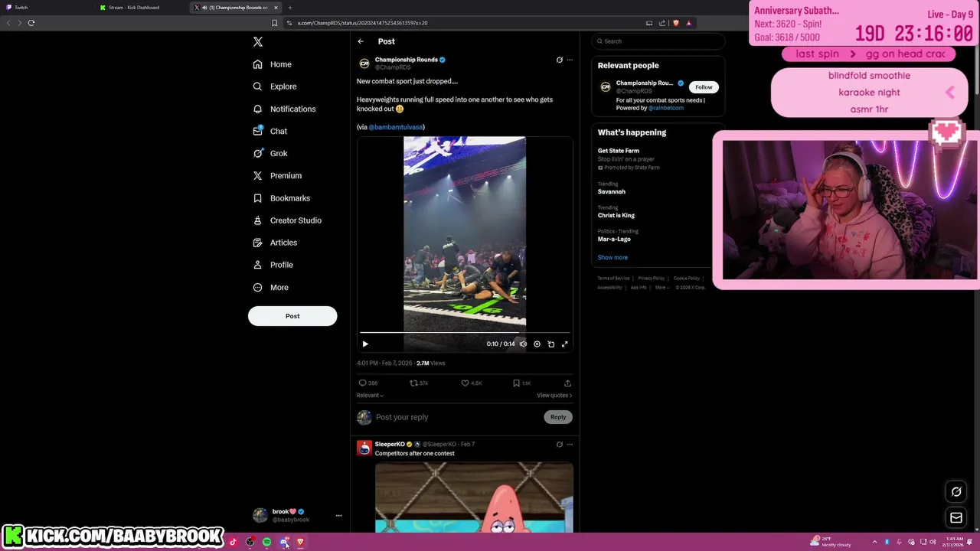The width and height of the screenshot is (980, 551).
Task: Share the post with share icon
Action: (567, 383)
